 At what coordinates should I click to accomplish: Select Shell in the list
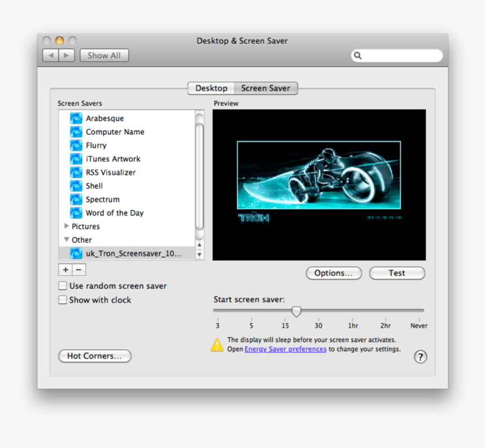[127, 186]
